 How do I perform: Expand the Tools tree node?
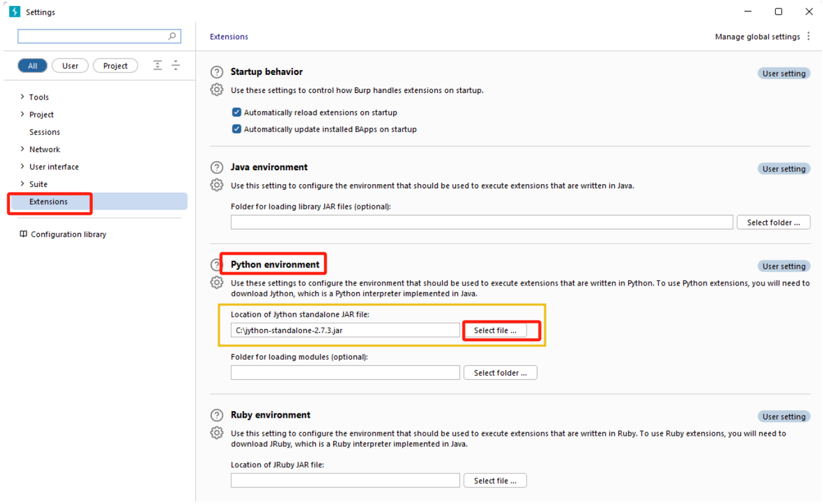[22, 97]
